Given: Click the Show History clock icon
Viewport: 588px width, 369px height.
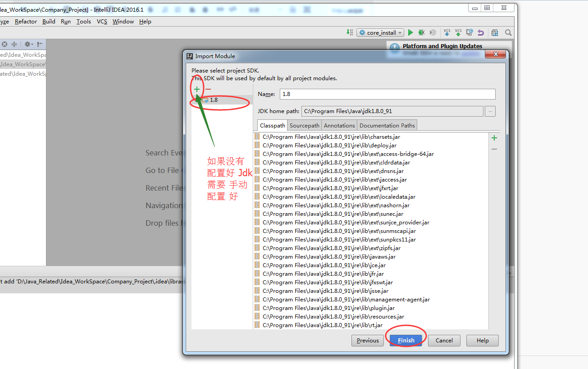Looking at the screenshot, I should pyautogui.click(x=469, y=32).
